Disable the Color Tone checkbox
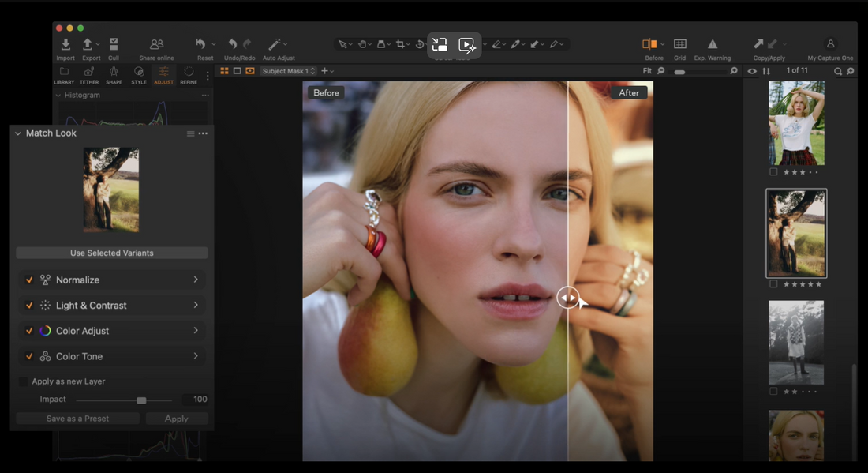868x473 pixels. click(29, 356)
